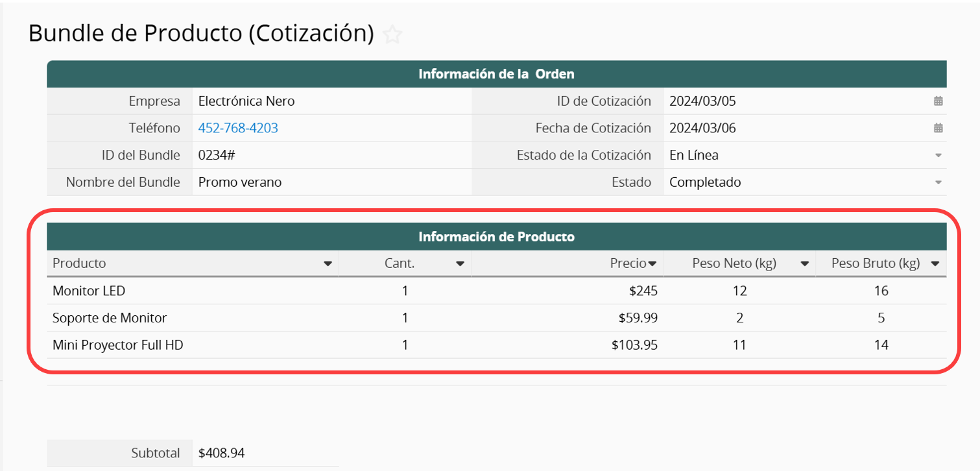980x471 pixels.
Task: Select the Soporte de Monitor product cell
Action: click(x=110, y=319)
